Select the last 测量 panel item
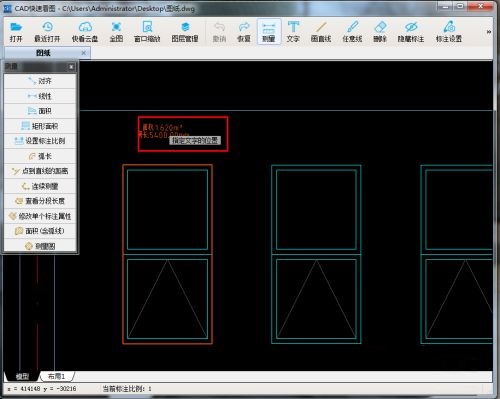Screen dimensions: 500x399 (40, 246)
